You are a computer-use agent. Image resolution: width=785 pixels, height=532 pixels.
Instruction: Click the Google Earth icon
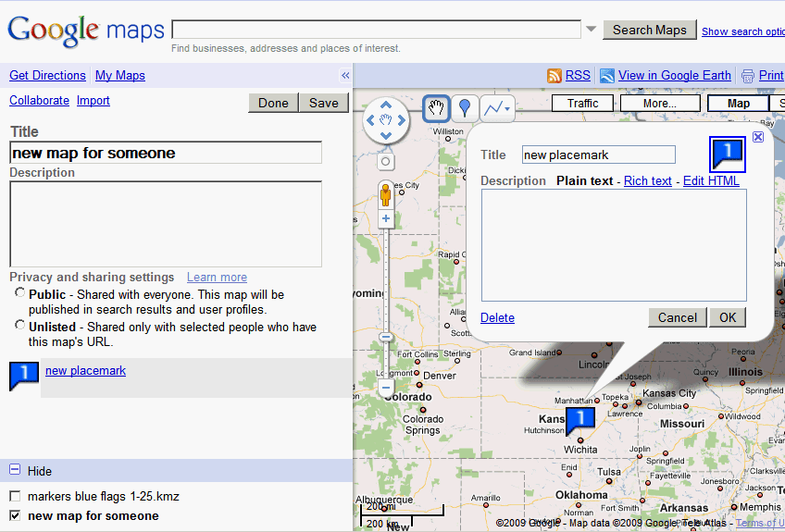tap(606, 76)
